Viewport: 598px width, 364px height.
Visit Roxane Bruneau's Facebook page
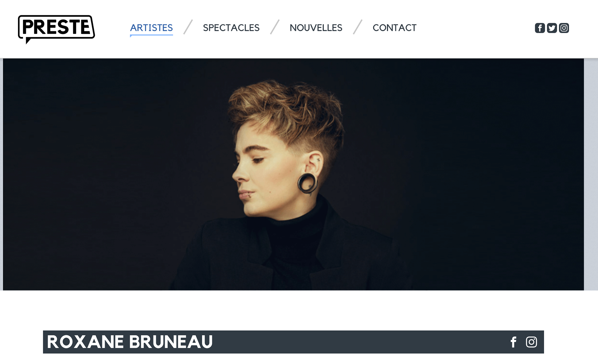[514, 342]
